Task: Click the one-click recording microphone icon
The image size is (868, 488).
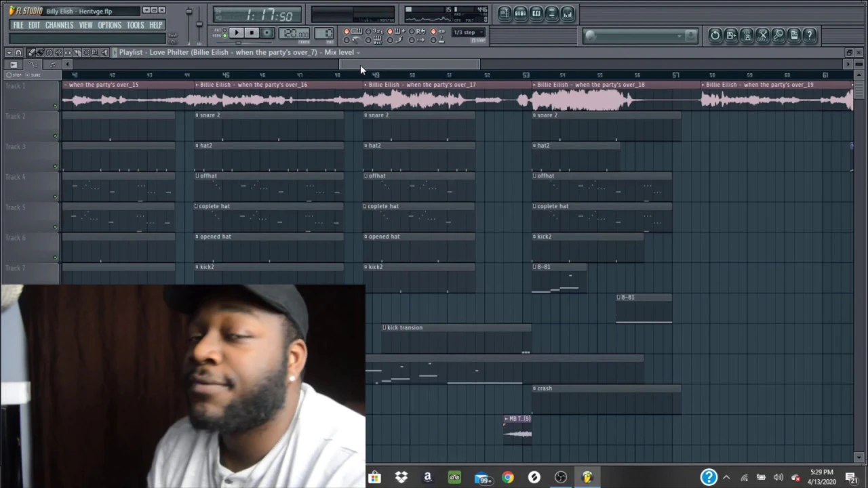Action: (778, 35)
